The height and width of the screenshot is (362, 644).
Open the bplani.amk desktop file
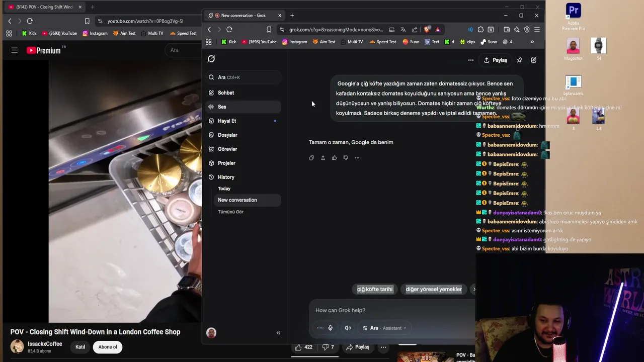(x=574, y=85)
